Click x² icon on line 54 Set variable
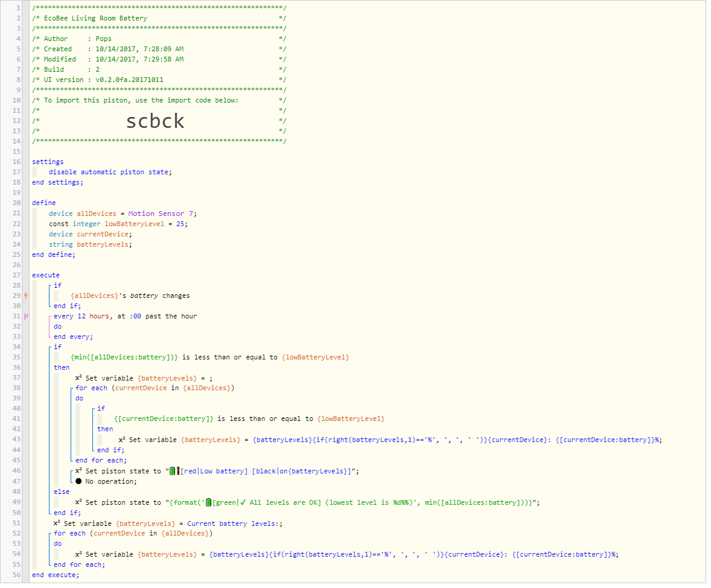The width and height of the screenshot is (711, 588). pyautogui.click(x=78, y=554)
